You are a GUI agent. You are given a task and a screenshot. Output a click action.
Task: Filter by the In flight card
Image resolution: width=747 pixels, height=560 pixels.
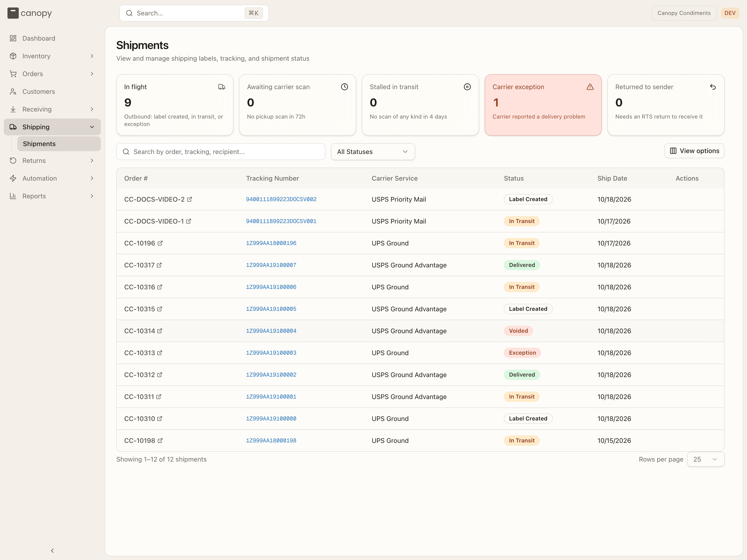(175, 105)
